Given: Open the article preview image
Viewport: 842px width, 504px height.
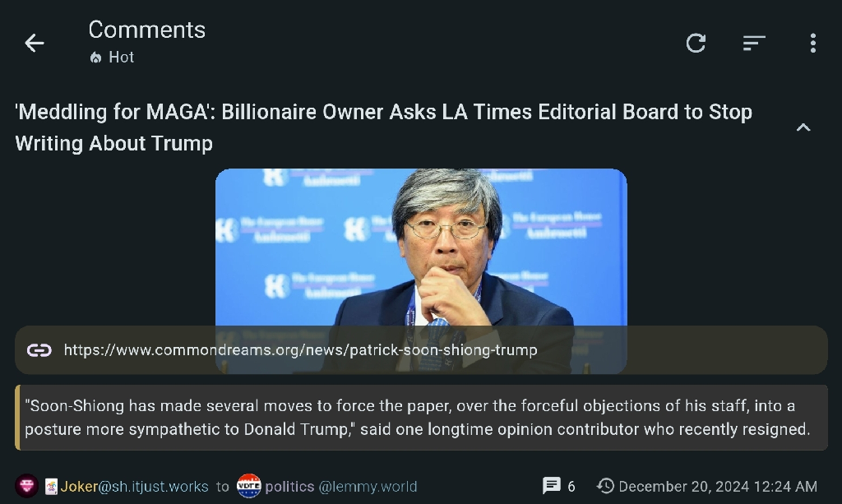Looking at the screenshot, I should [x=421, y=247].
